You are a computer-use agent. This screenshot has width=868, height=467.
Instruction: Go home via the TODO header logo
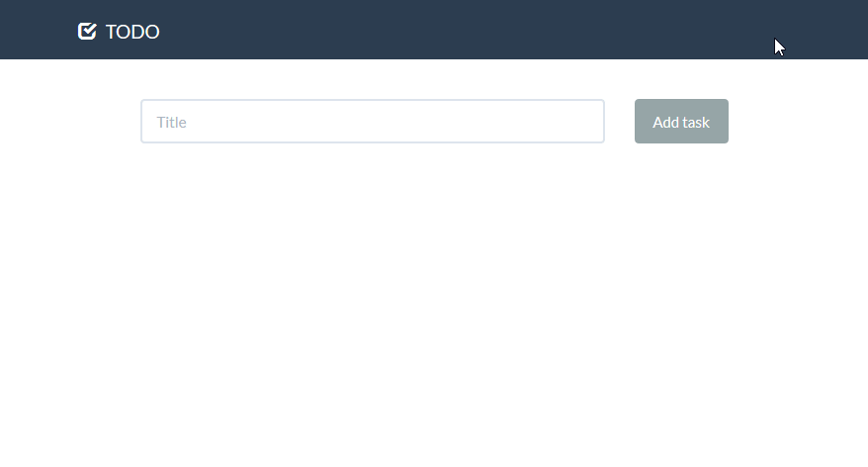pos(119,31)
